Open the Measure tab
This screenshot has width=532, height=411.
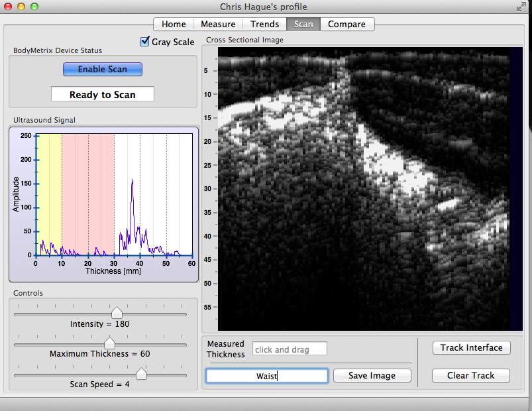(x=218, y=24)
